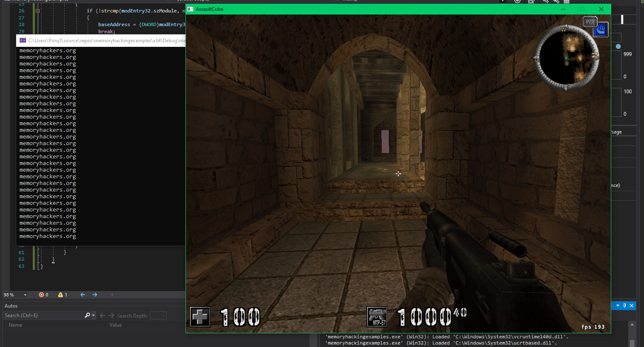The image size is (644, 347).
Task: Click the break; statement on line 29
Action: tap(107, 32)
